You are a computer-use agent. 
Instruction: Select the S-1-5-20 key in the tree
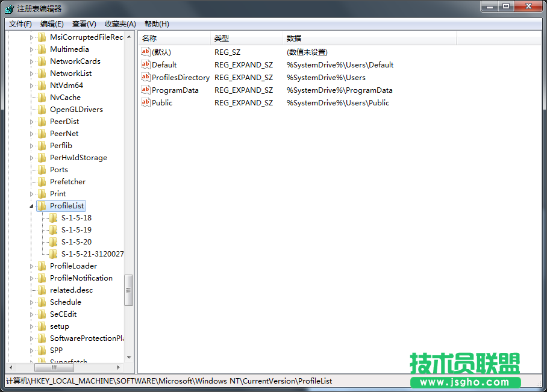[77, 241]
